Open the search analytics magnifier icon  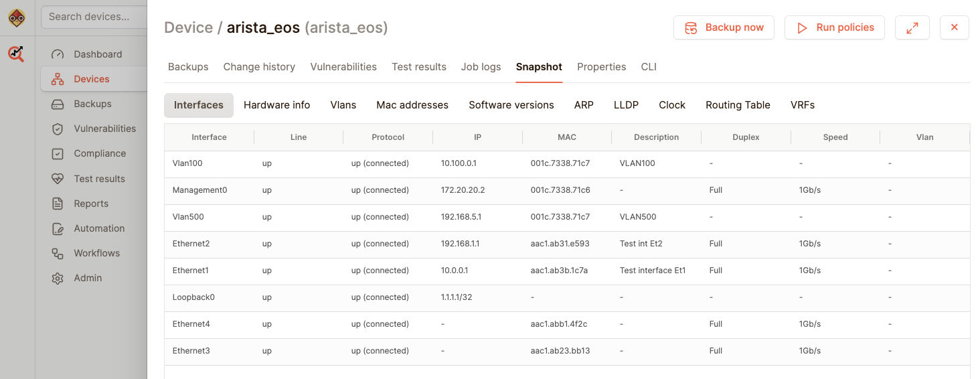pyautogui.click(x=17, y=54)
